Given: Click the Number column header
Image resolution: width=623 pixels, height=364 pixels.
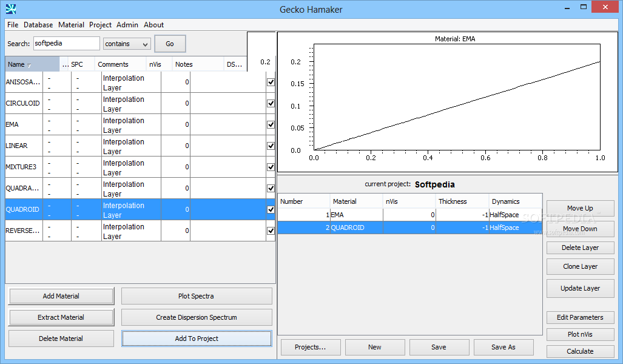Looking at the screenshot, I should pyautogui.click(x=304, y=201).
